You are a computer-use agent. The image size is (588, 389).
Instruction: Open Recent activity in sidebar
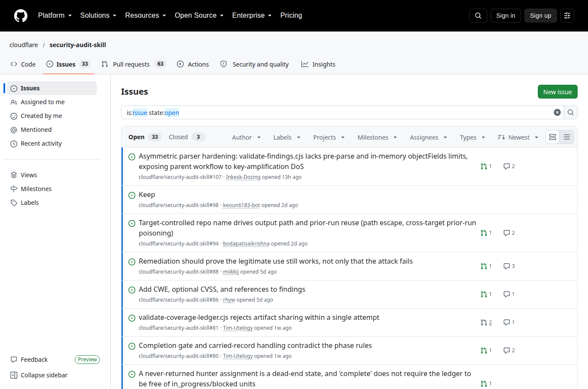coord(52,143)
